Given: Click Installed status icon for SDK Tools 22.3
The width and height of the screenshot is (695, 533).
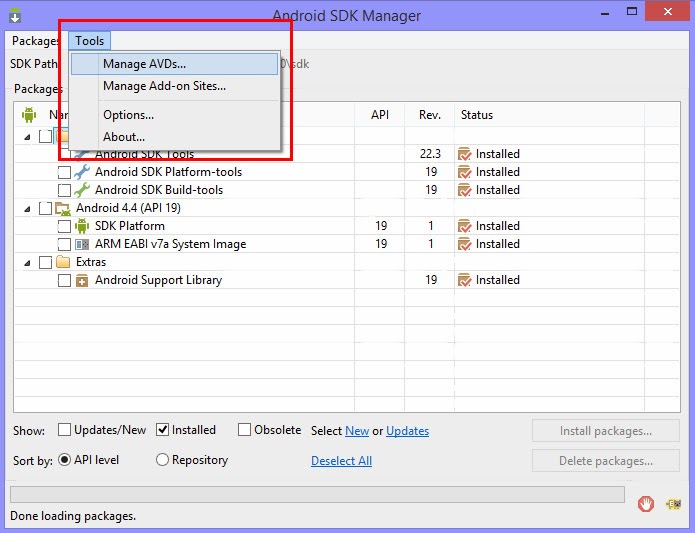Looking at the screenshot, I should click(465, 154).
